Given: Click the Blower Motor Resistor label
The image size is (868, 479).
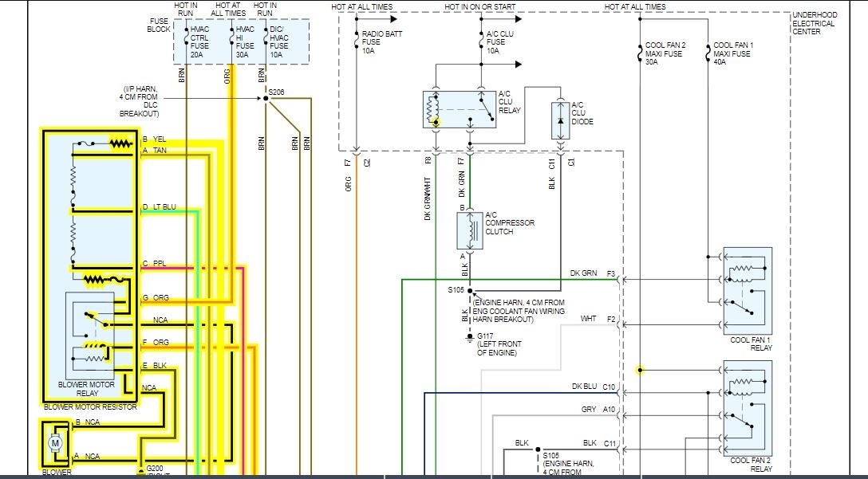Looking at the screenshot, I should tap(90, 406).
